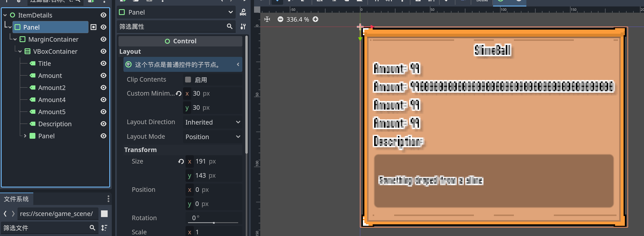Select the Description node in tree
Viewport: 644px width, 236px height.
(55, 124)
